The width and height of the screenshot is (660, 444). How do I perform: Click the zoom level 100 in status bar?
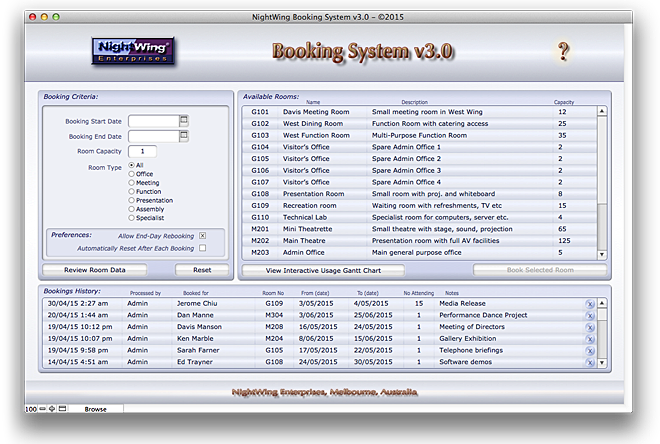[x=31, y=409]
